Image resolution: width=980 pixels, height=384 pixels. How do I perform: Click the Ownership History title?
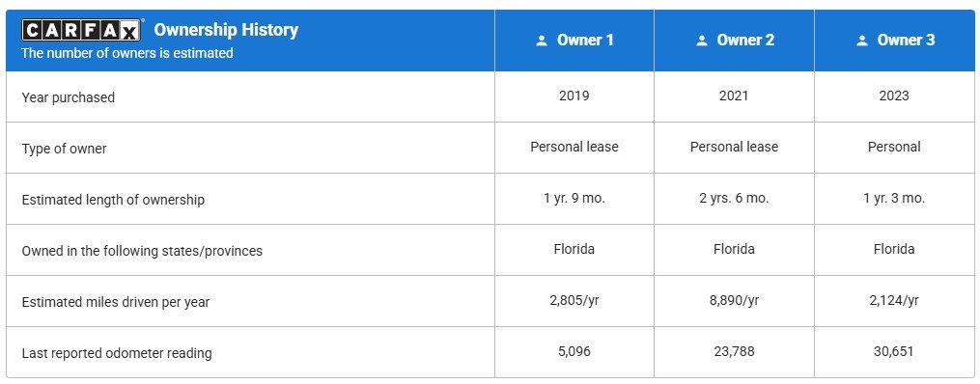(x=226, y=29)
